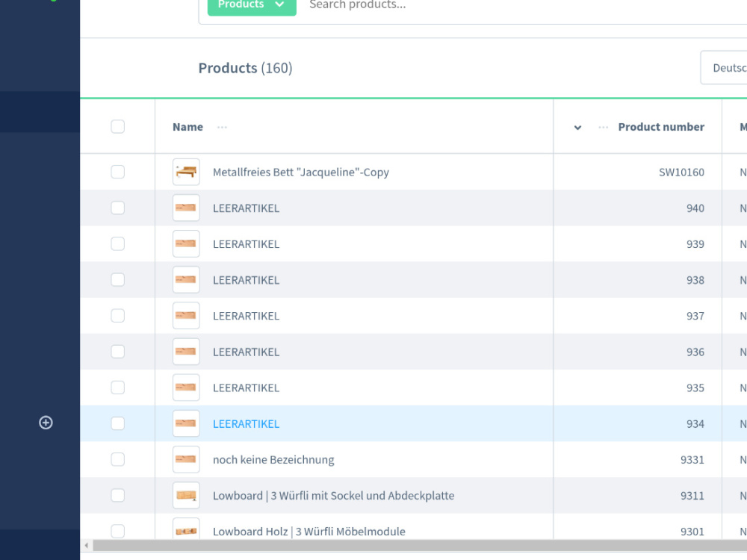Open thumbnail of LEERARTIKEL 940
The image size is (747, 560).
click(x=186, y=208)
